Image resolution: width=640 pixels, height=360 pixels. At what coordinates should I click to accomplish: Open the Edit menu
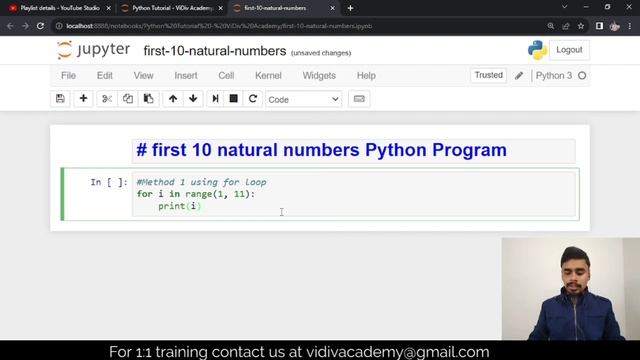pyautogui.click(x=104, y=76)
